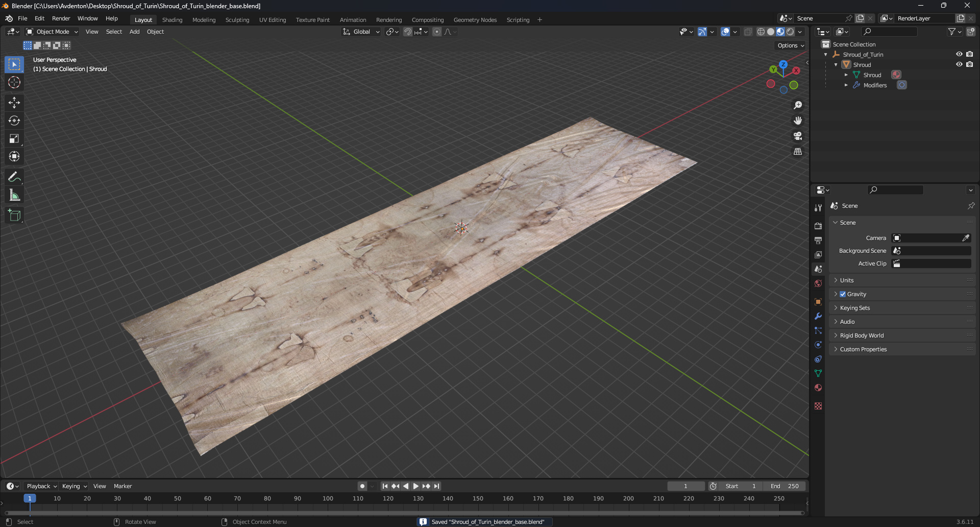The image size is (980, 527).
Task: Select the Move tool
Action: [x=14, y=103]
